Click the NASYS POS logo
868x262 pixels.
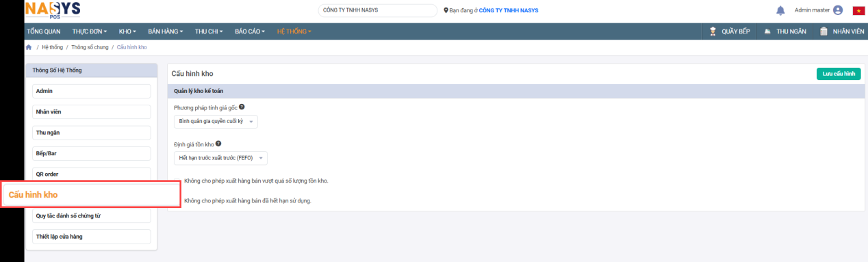pyautogui.click(x=52, y=10)
